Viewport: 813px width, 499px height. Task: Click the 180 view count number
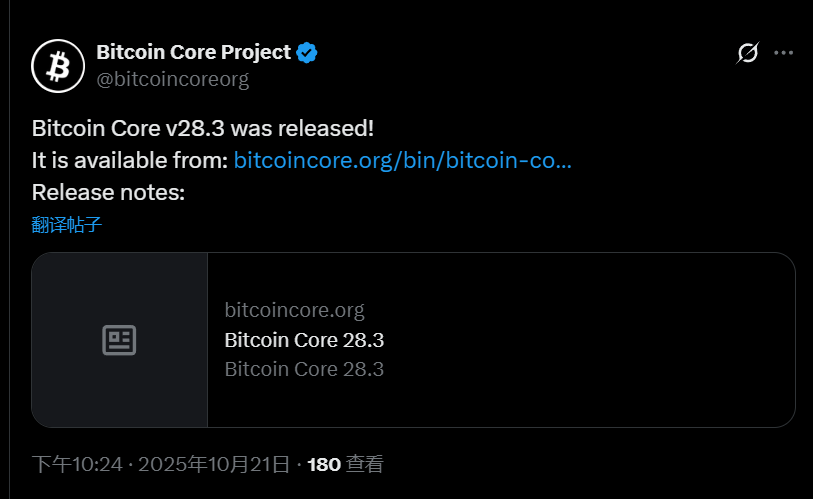(324, 464)
